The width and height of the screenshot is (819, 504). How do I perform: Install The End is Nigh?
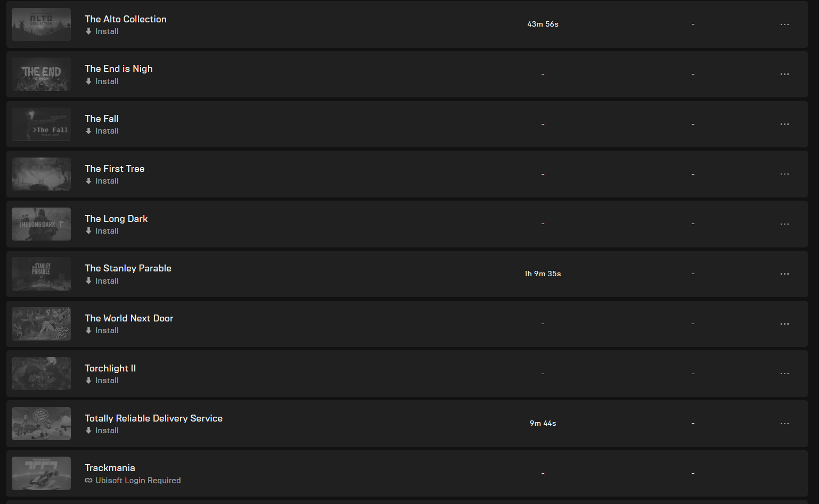(102, 81)
